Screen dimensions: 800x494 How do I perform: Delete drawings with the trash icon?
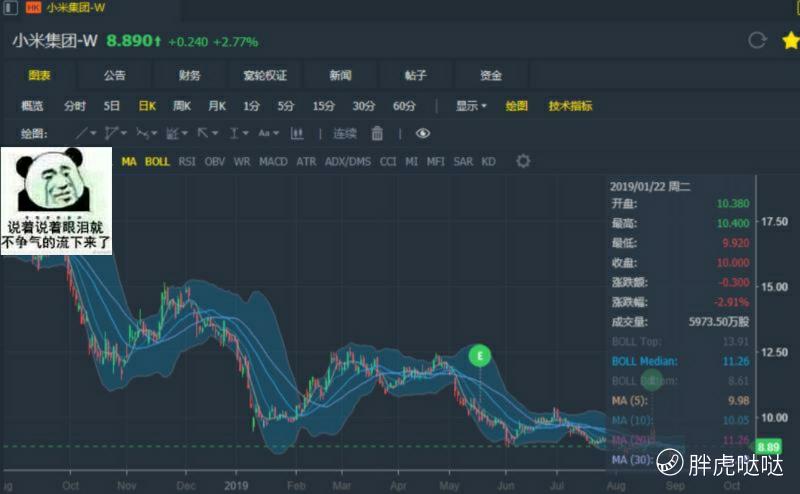tap(377, 133)
